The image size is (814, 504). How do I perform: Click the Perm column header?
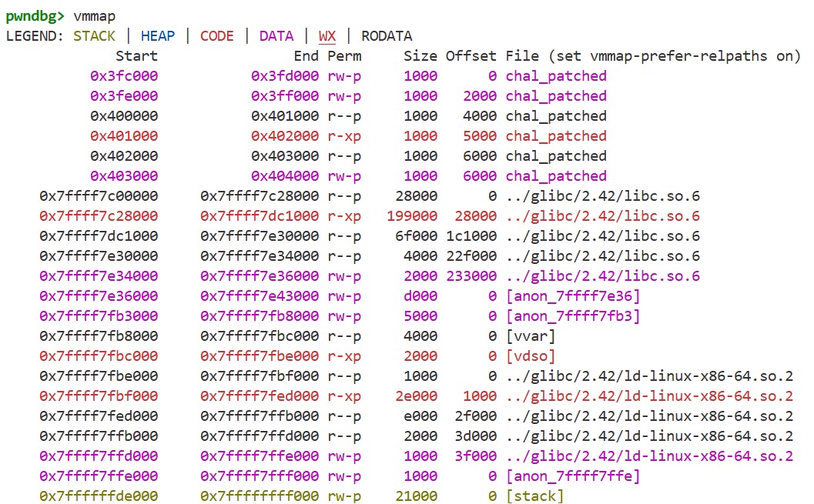(x=344, y=56)
